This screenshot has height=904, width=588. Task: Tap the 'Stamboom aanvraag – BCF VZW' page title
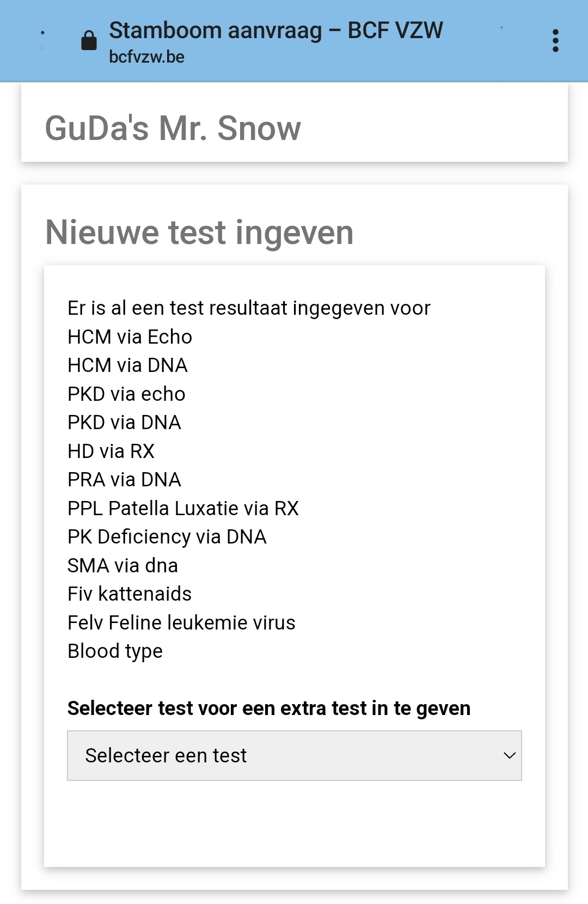pyautogui.click(x=275, y=30)
